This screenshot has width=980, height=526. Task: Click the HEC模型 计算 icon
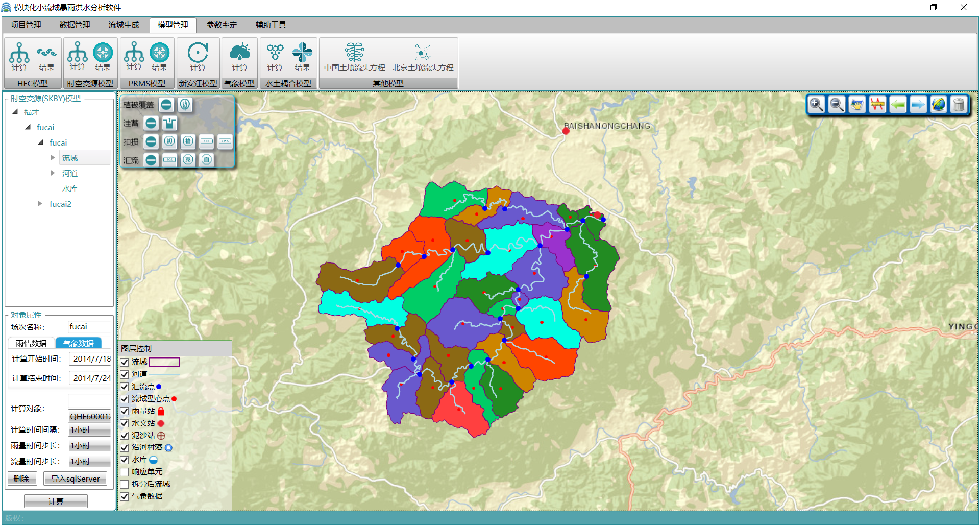pos(19,56)
